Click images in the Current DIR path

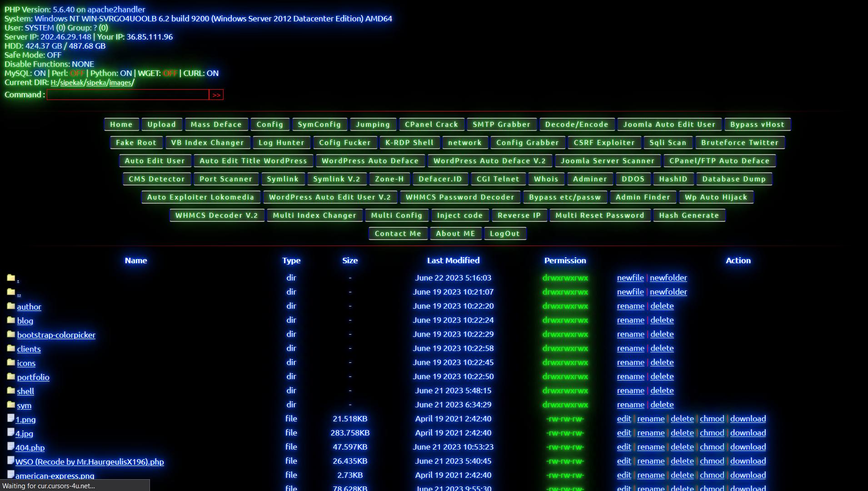click(x=120, y=83)
